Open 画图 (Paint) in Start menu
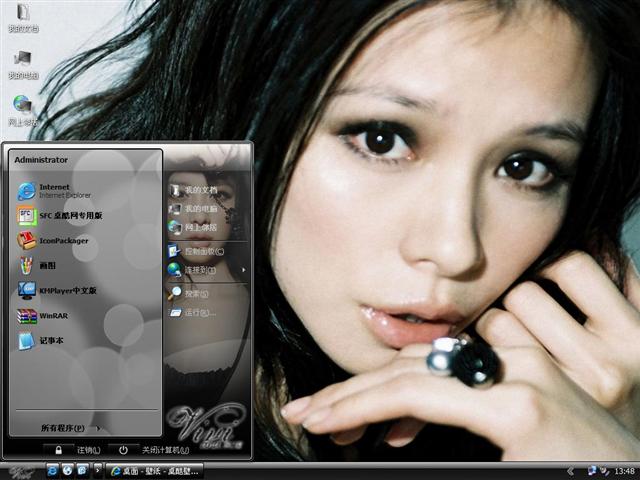This screenshot has height=480, width=640. [x=36, y=265]
